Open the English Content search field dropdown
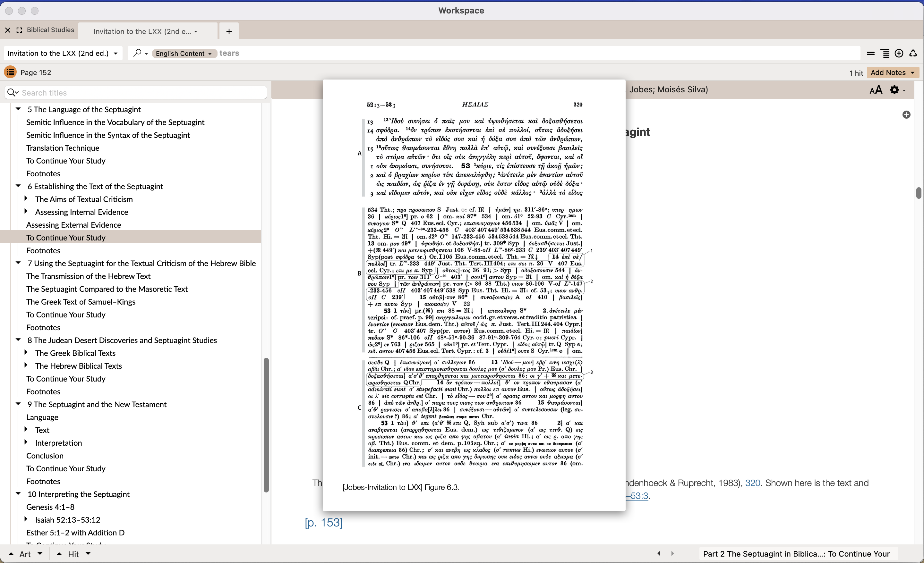 coord(184,53)
